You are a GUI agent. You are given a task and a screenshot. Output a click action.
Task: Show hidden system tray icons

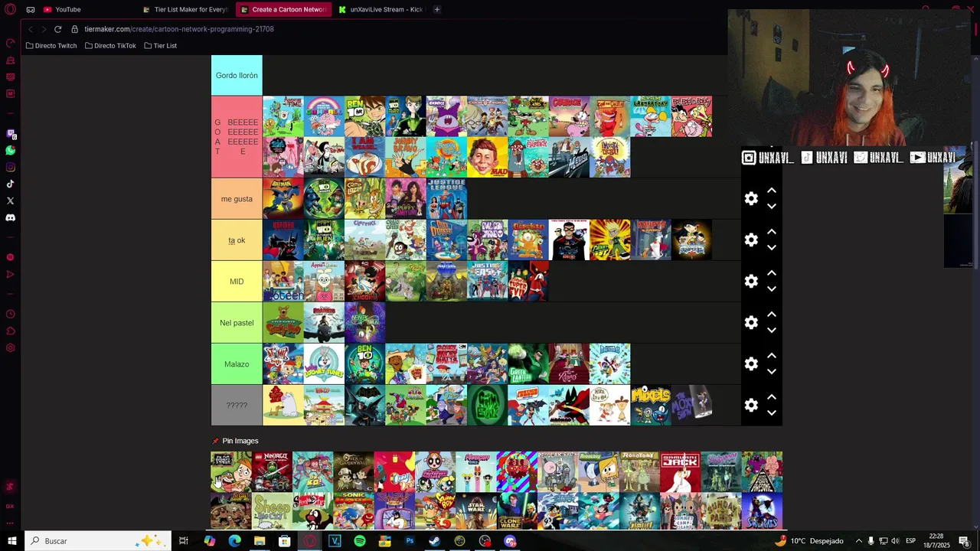click(858, 541)
